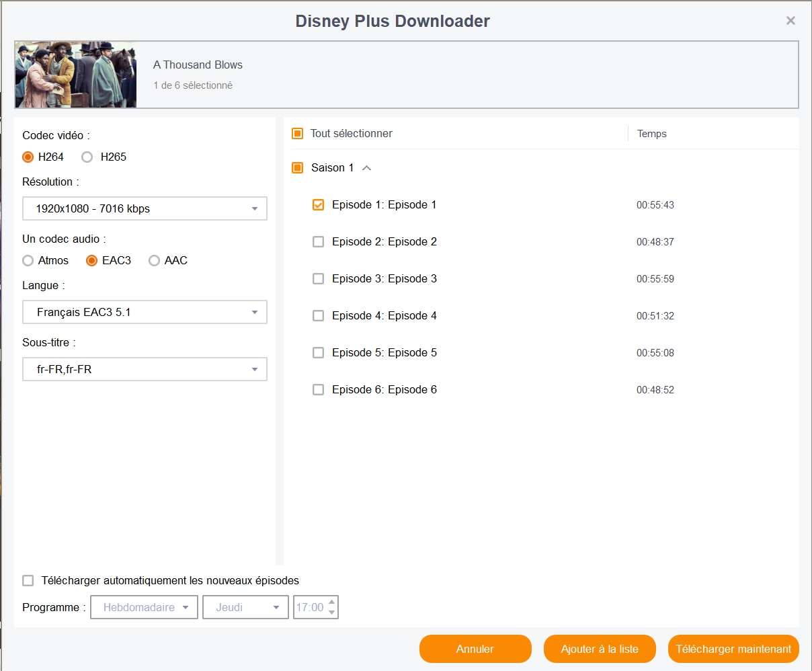Click the Episode 2: Episode 2 label
The height and width of the screenshot is (671, 812).
pyautogui.click(x=384, y=241)
